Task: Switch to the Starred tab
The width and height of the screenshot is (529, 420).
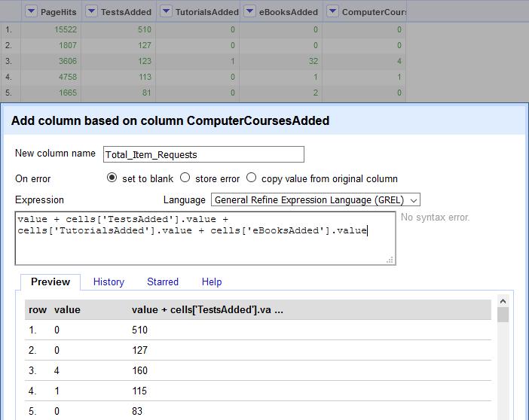Action: click(x=163, y=282)
